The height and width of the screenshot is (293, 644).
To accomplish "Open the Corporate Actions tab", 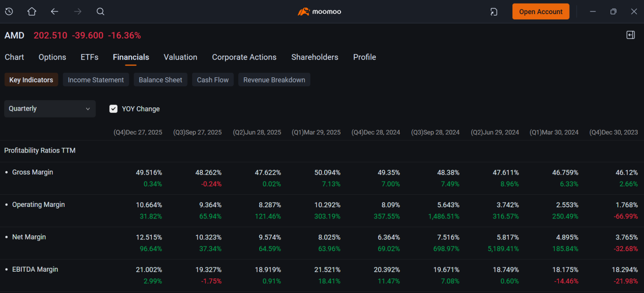I will click(244, 57).
